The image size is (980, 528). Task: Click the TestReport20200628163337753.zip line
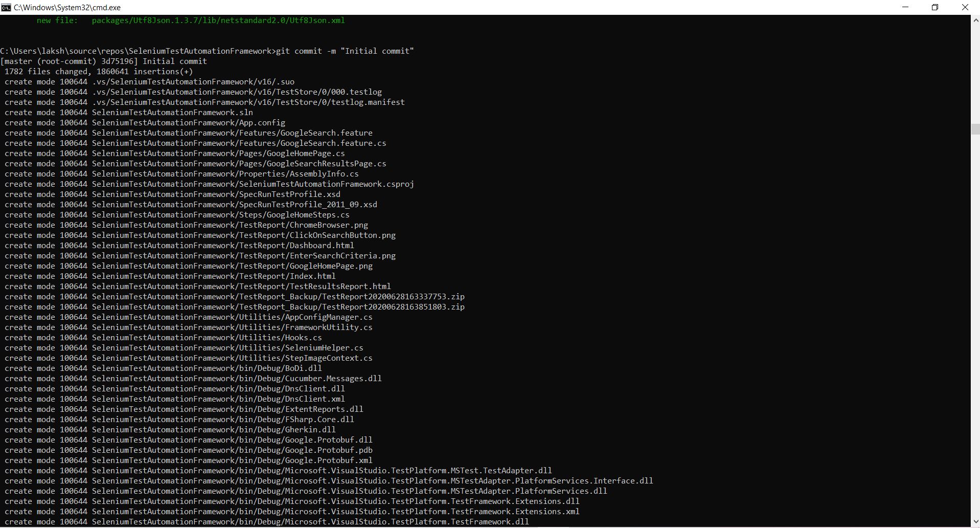tap(235, 297)
